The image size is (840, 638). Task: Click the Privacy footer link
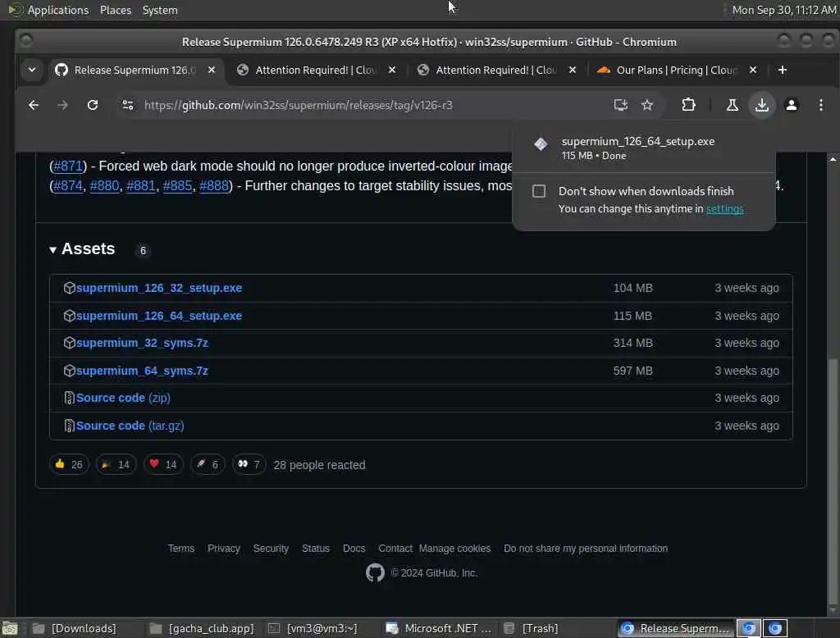224,549
